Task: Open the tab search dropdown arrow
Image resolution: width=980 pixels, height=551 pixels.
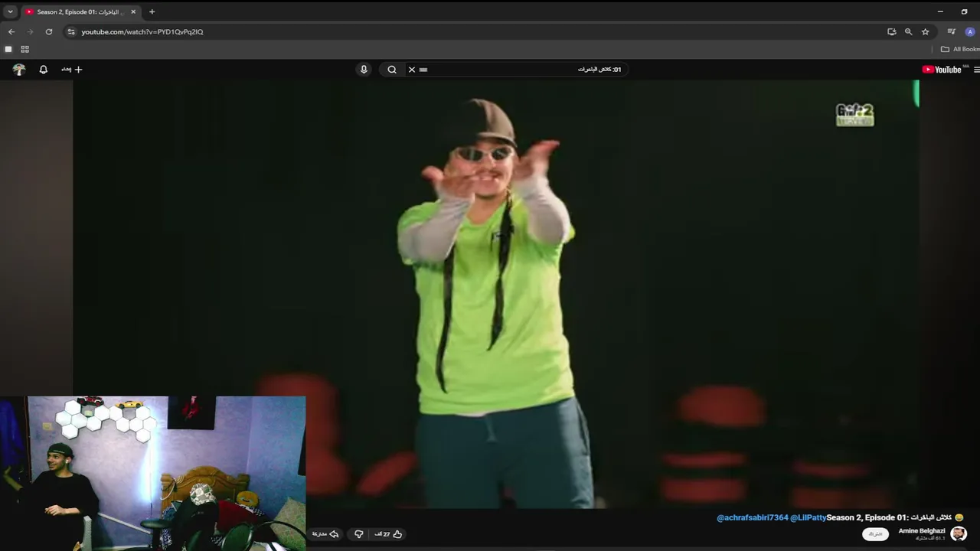Action: click(10, 11)
